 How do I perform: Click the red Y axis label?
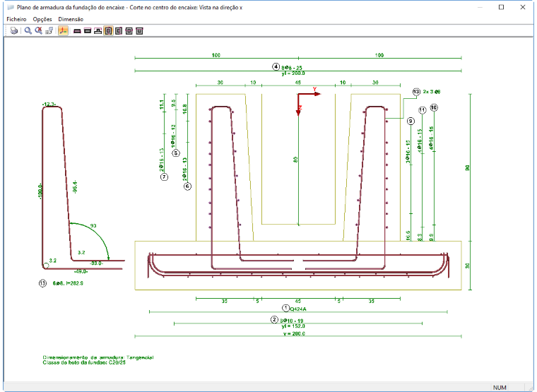point(314,89)
